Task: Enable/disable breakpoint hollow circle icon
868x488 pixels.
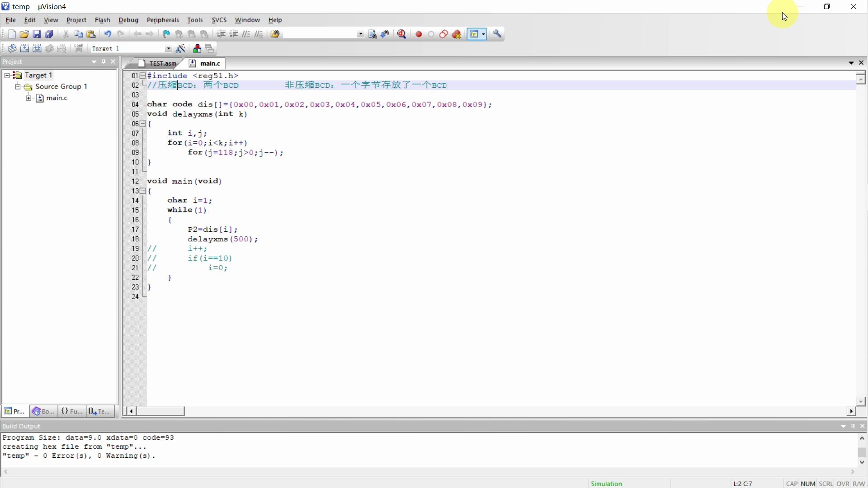Action: pos(431,34)
